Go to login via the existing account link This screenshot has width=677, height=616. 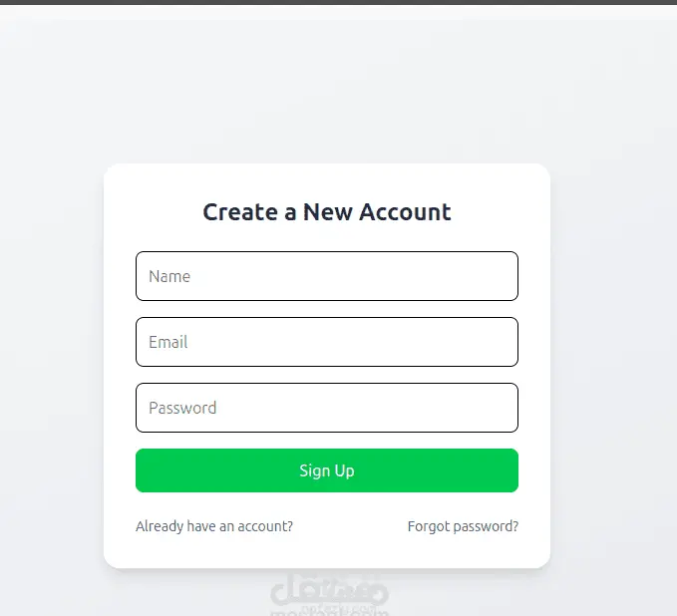pos(214,526)
